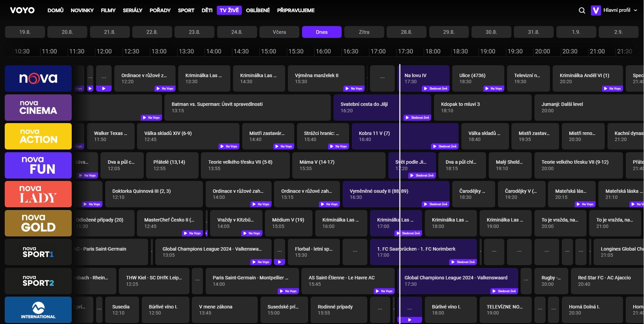Screen dimensions: 644x324
Task: Select the Nova Cinema channel logo
Action: [x=38, y=108]
